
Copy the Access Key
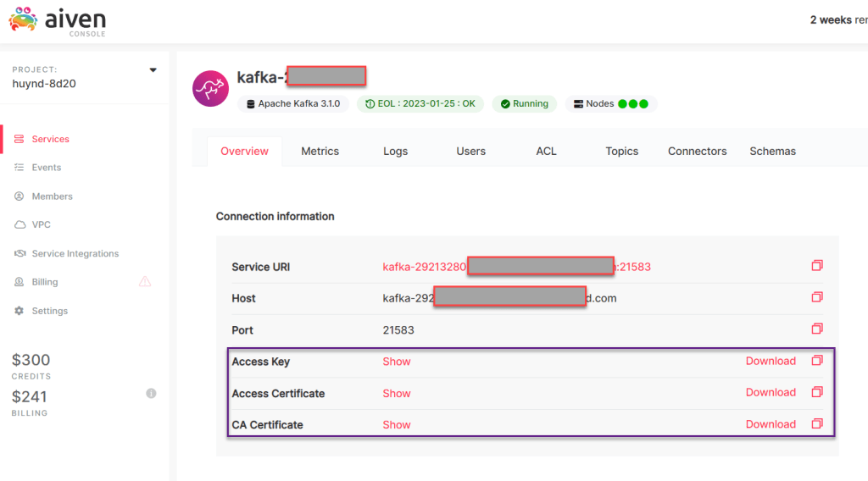click(x=816, y=361)
